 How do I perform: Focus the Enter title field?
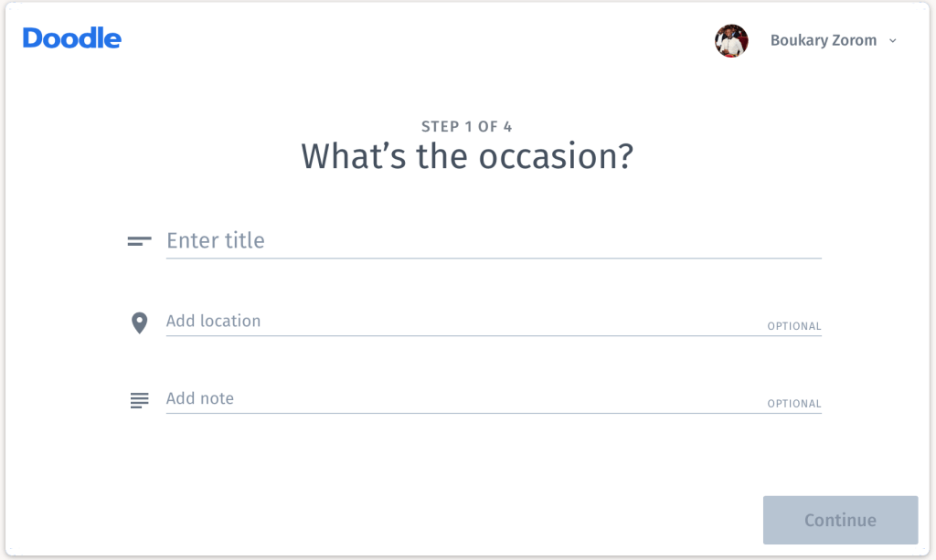[494, 240]
